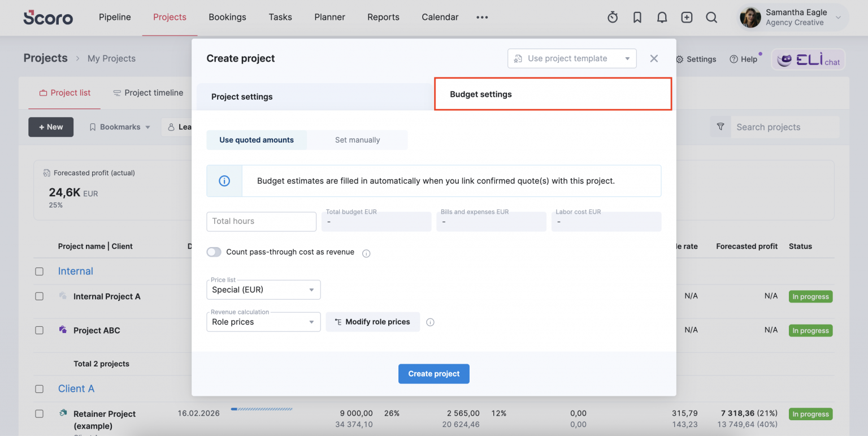Open the Reports menu

pos(383,17)
